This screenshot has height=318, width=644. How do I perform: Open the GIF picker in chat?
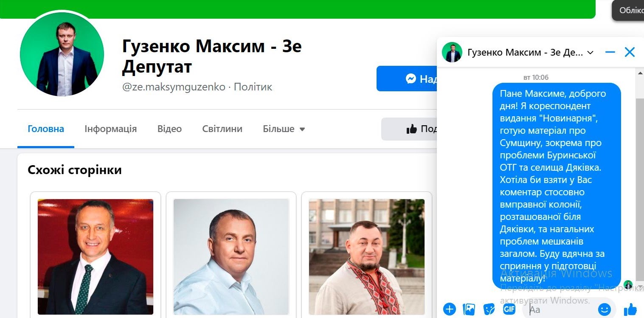click(x=509, y=309)
